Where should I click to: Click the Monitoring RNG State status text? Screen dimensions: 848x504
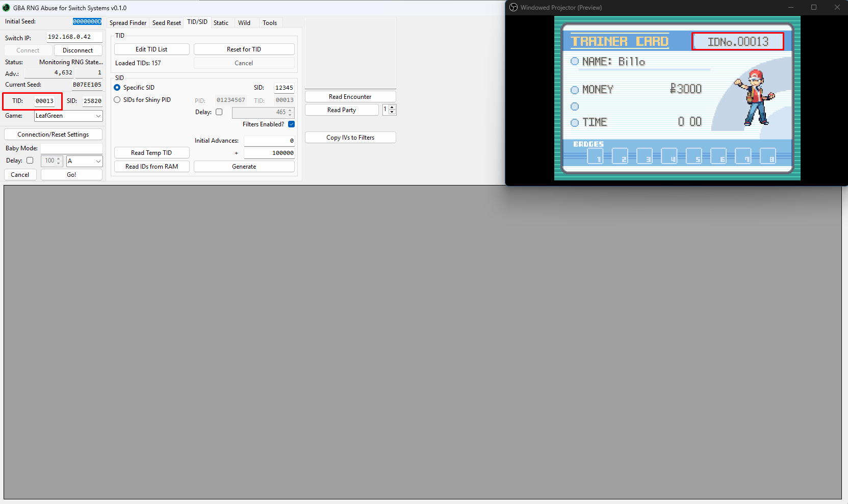(71, 62)
